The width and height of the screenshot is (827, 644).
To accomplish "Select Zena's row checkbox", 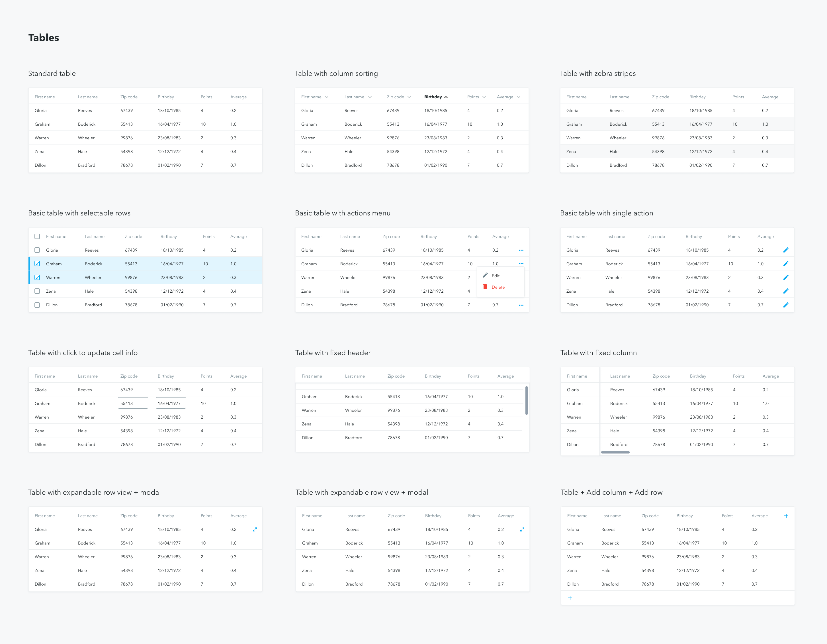I will 37,291.
